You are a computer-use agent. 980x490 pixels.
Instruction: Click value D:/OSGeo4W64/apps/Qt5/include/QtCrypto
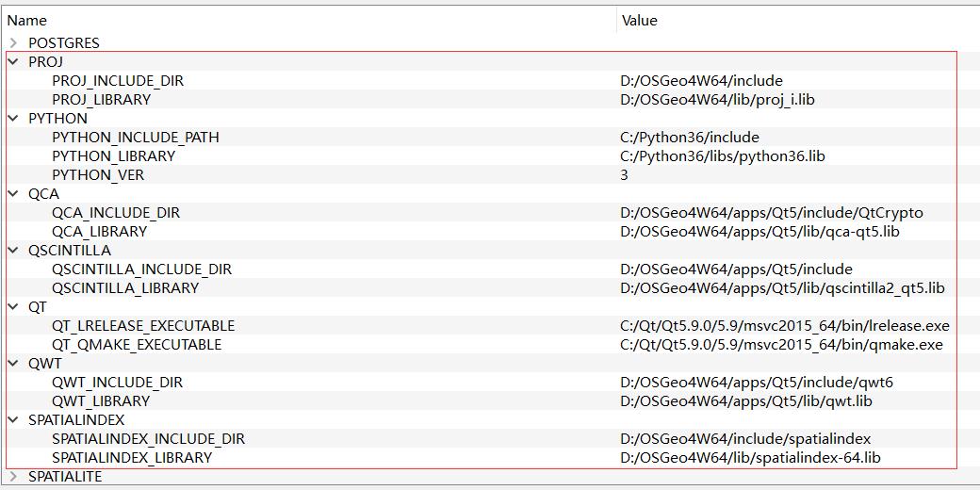[x=772, y=213]
